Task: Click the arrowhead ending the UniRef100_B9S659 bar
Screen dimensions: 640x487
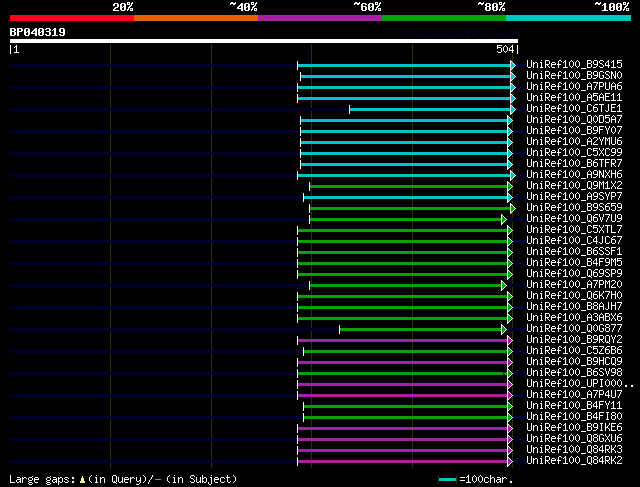Action: coord(513,209)
